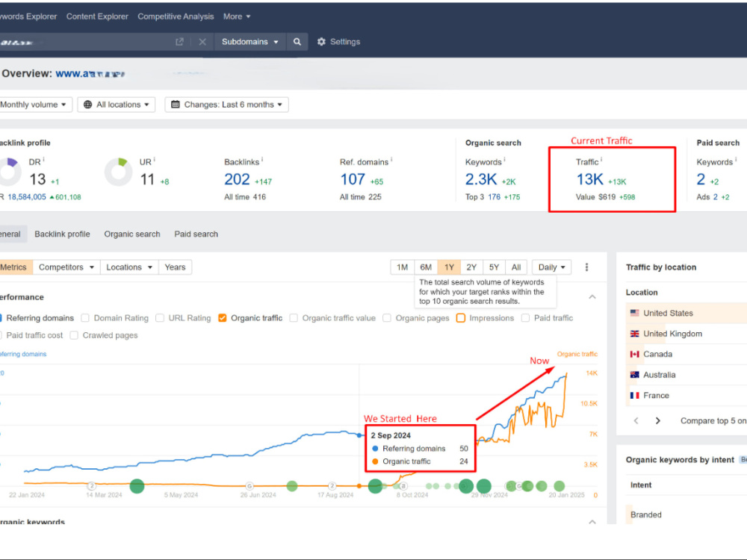The image size is (747, 560).
Task: Open Content Explorer menu item
Action: [97, 16]
